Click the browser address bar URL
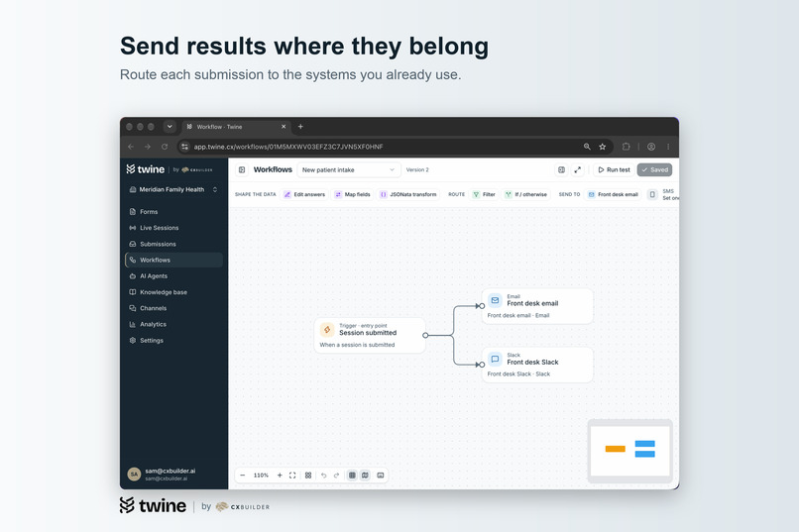This screenshot has height=532, width=799. pos(288,147)
